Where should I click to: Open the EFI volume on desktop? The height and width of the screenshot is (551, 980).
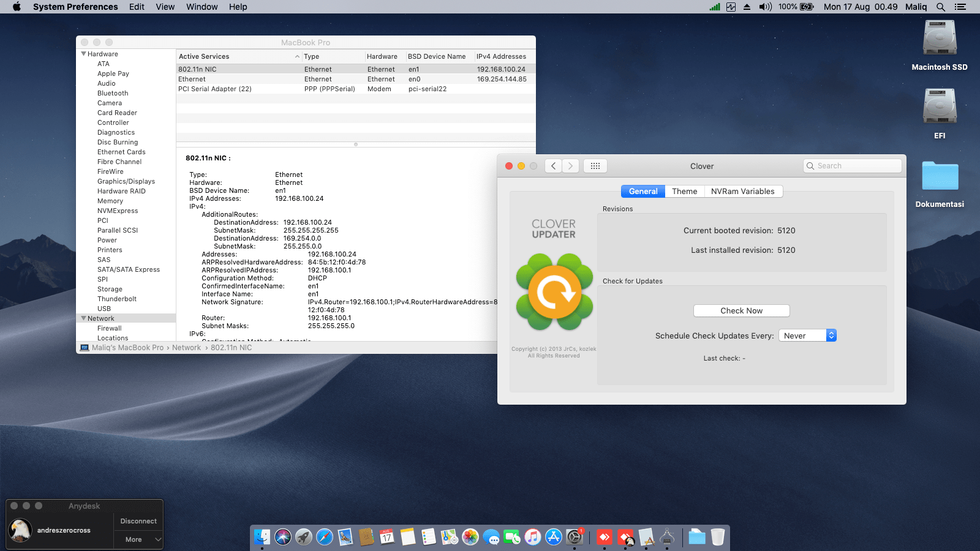click(940, 107)
